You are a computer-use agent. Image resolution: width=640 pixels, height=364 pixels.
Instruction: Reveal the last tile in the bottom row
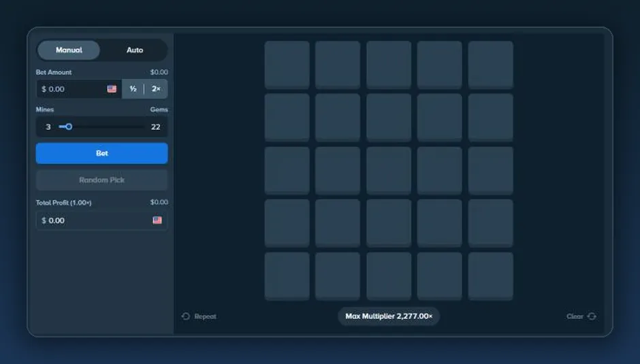tap(491, 276)
